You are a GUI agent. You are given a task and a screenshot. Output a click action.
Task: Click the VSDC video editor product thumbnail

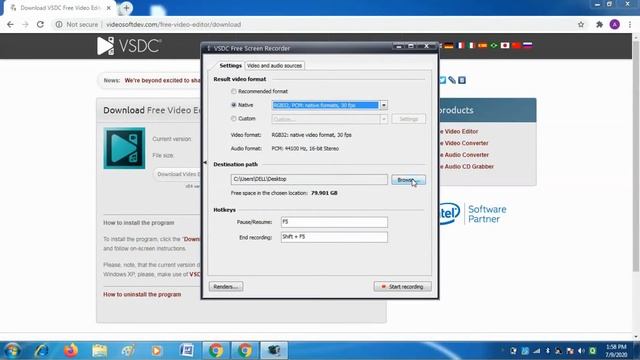(x=124, y=148)
